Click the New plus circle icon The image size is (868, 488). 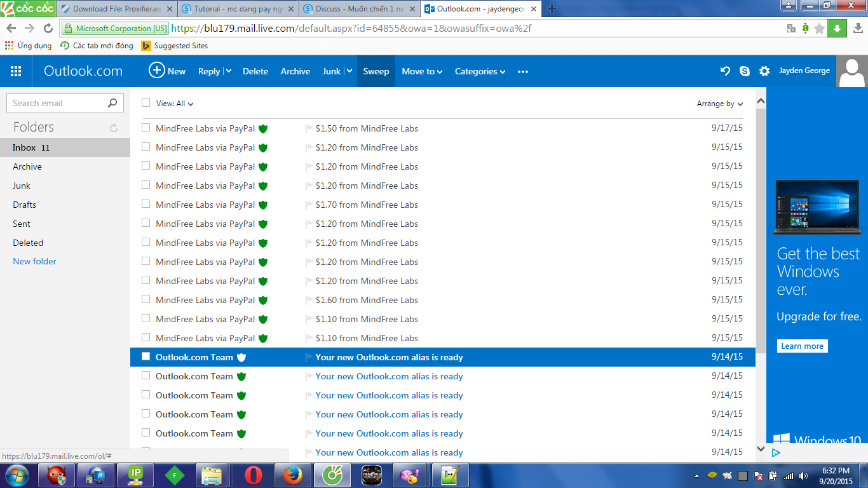point(156,71)
